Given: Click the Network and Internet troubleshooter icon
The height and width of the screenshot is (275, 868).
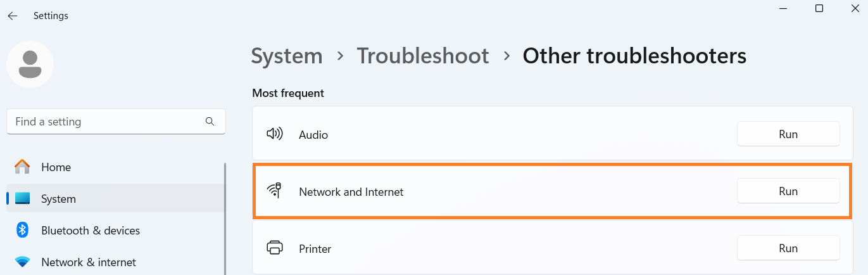Looking at the screenshot, I should coord(274,191).
